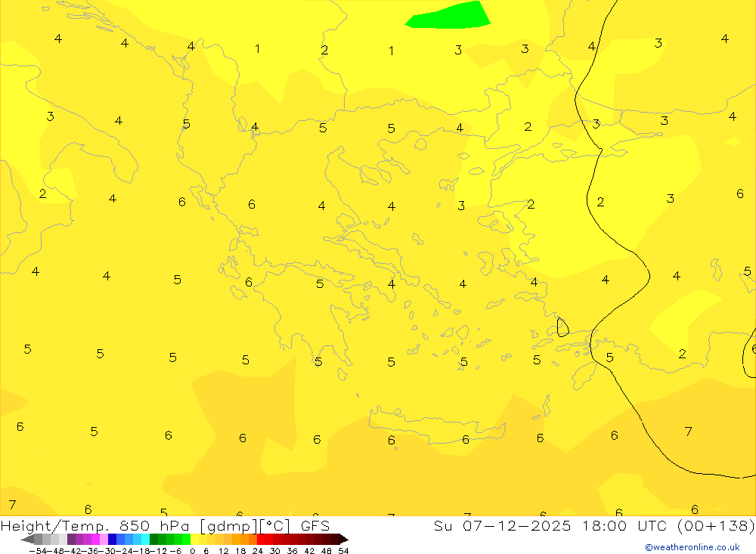Click the 'Su 07-12-2025' date text

click(x=502, y=526)
